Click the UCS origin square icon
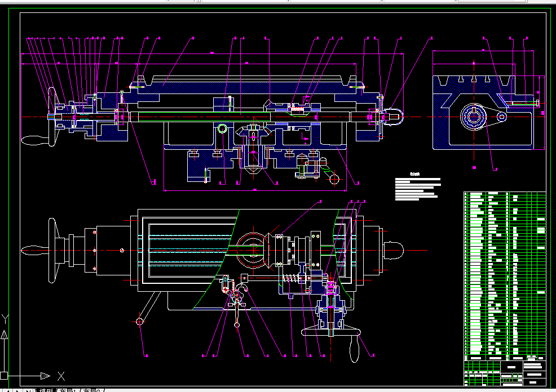Viewport: 556px width, 392px height. pyautogui.click(x=4, y=376)
